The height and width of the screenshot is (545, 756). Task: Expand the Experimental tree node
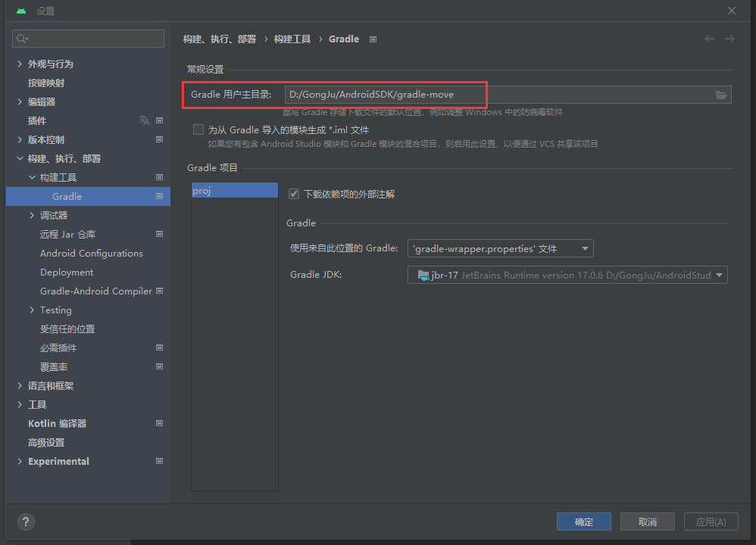coord(20,461)
